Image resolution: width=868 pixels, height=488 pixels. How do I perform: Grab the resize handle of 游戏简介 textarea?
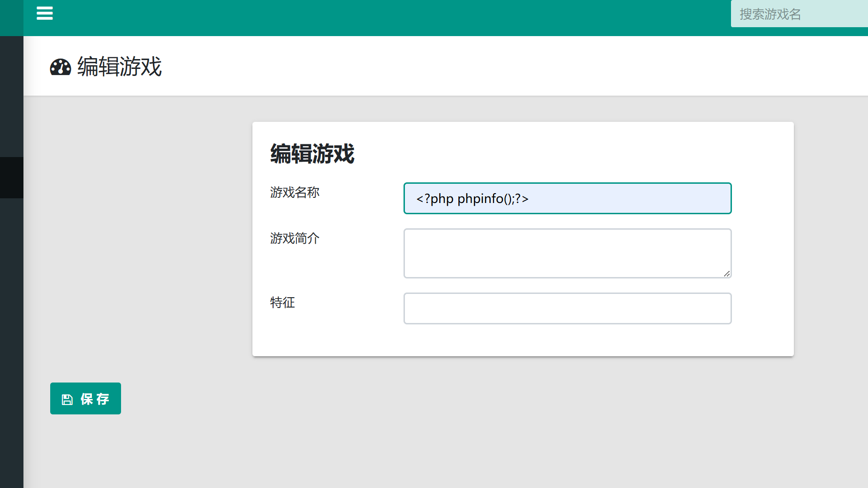(726, 273)
